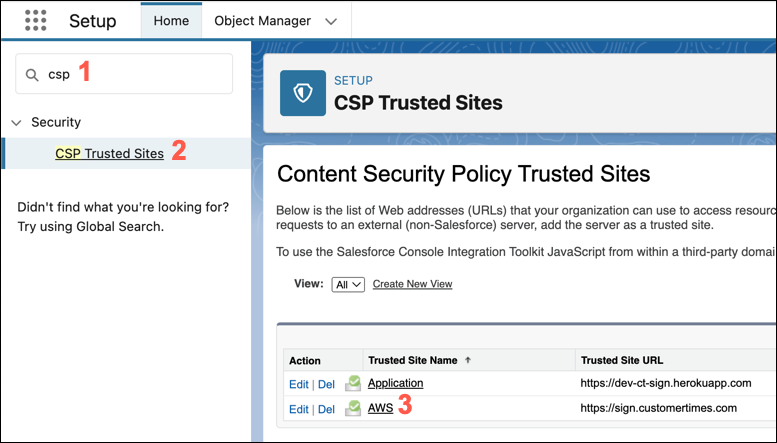Click the URL https://dev-ct-sign.herokuapp.com cell

point(666,383)
